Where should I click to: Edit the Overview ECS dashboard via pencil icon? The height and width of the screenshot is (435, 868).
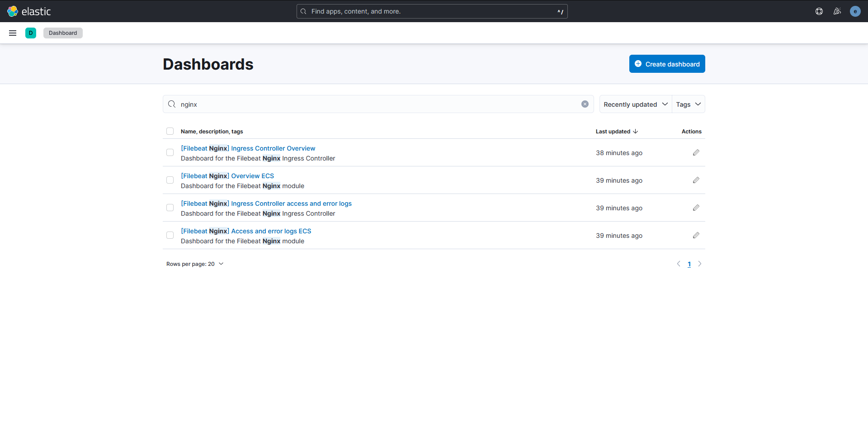point(696,180)
